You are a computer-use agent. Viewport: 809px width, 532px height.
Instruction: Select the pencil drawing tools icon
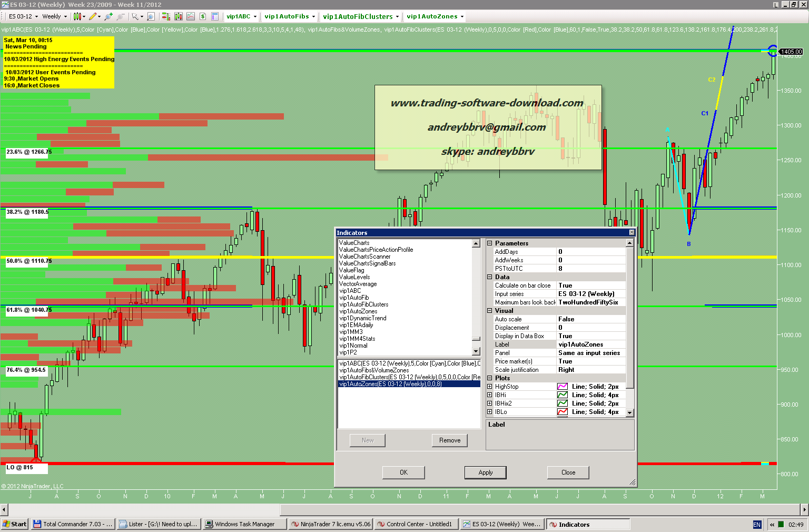coord(93,16)
